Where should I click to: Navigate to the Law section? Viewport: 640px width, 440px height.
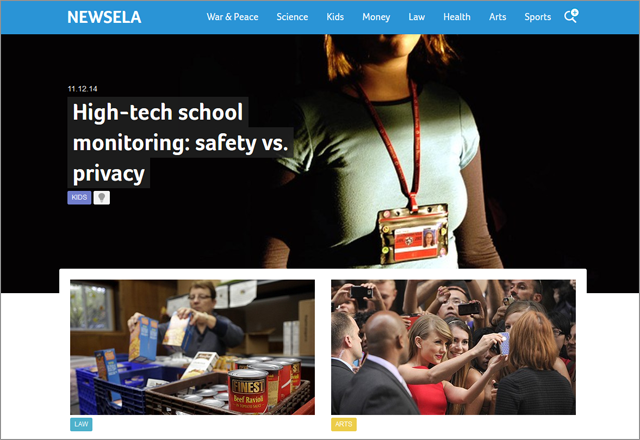point(417,17)
